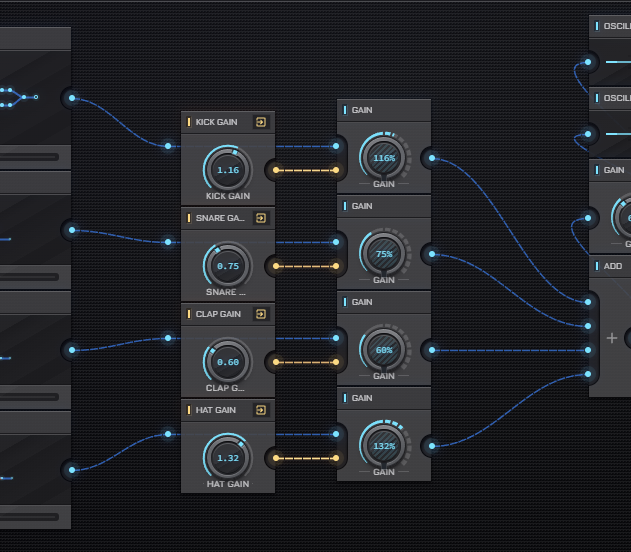Click yellow output port of Kick Gain macro

coord(276,170)
